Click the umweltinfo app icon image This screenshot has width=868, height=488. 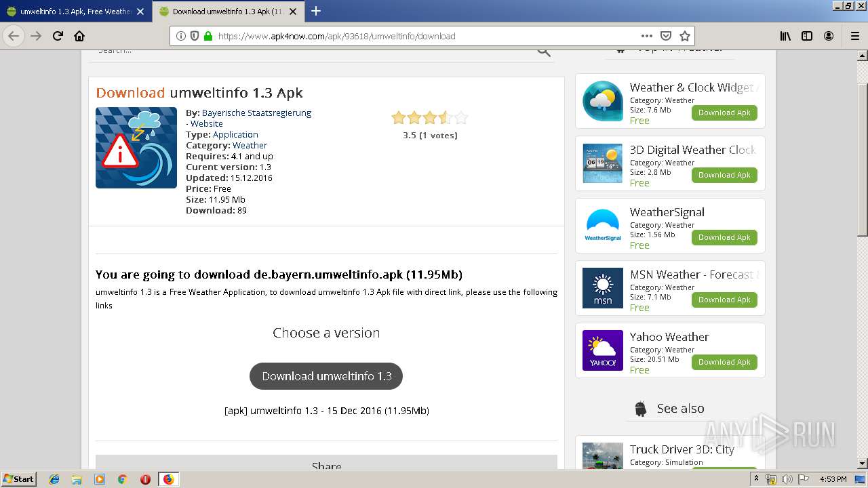coord(136,148)
